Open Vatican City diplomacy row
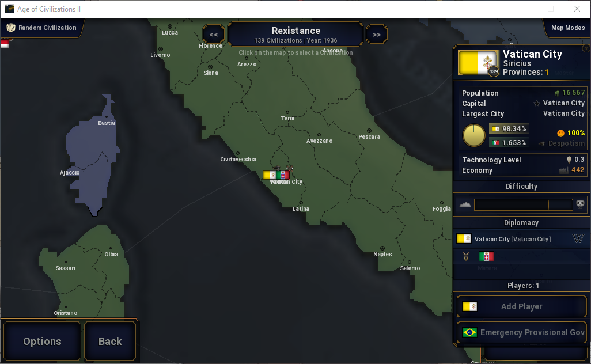 [521, 239]
